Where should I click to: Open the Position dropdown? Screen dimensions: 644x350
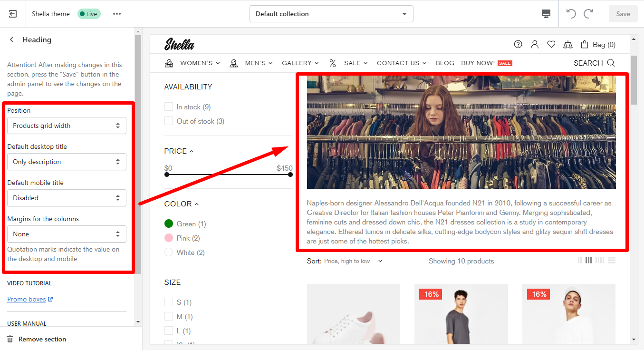coord(67,126)
